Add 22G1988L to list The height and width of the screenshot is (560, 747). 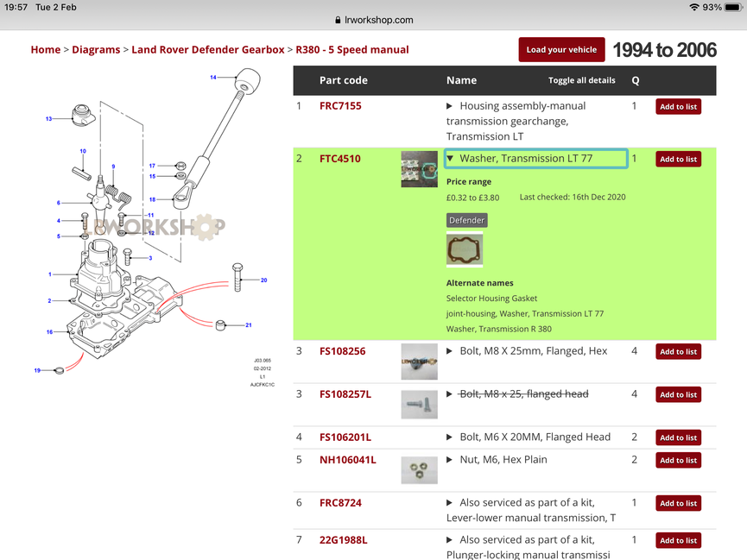pyautogui.click(x=679, y=540)
